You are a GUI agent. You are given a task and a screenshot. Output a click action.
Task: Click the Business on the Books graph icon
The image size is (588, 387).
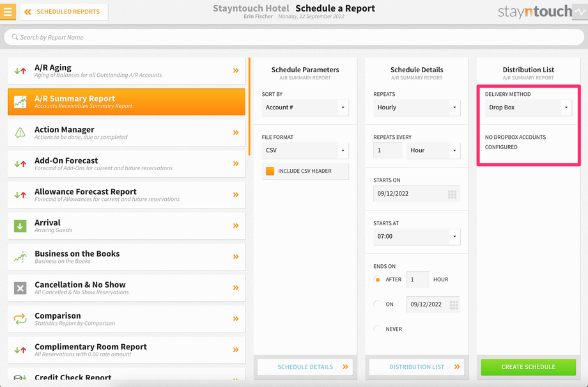tap(20, 257)
